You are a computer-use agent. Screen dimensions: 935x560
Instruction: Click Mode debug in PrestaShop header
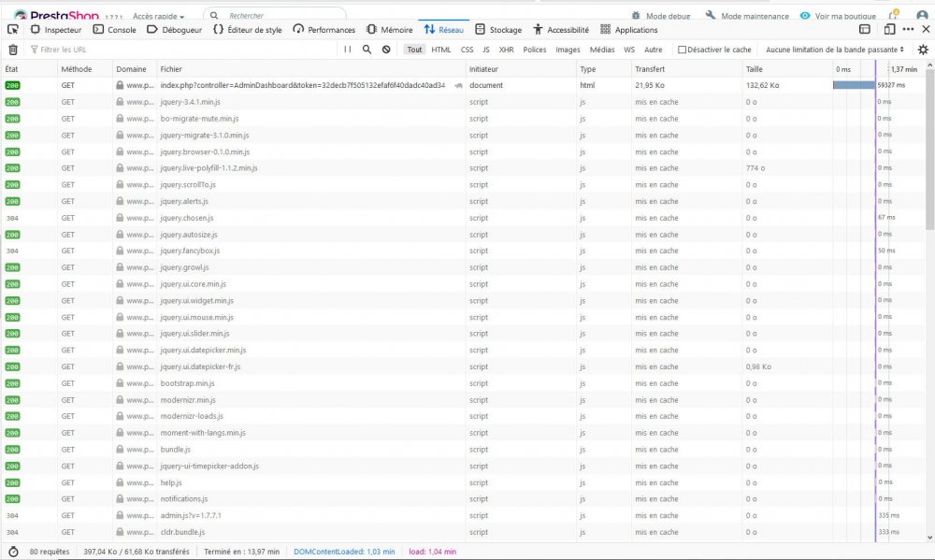(x=661, y=16)
